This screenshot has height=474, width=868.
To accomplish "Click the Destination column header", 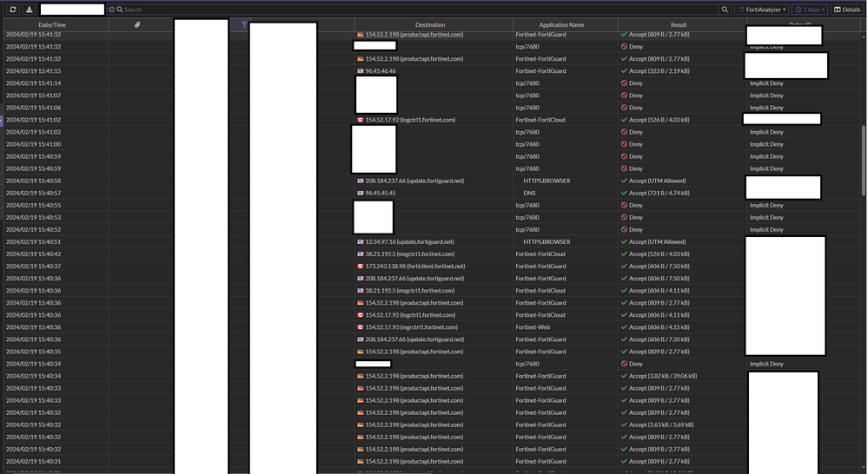I will click(x=430, y=25).
